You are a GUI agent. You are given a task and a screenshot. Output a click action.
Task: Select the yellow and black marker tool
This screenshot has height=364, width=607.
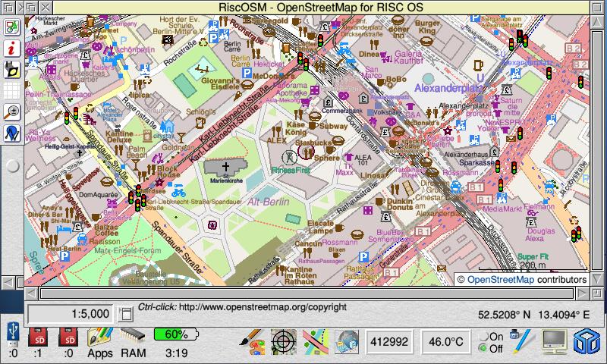[12, 70]
